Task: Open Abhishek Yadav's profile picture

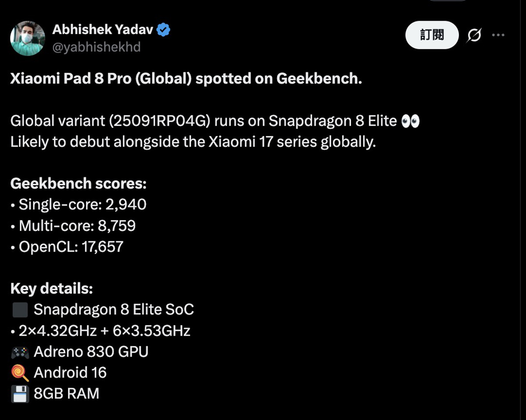Action: click(x=27, y=39)
